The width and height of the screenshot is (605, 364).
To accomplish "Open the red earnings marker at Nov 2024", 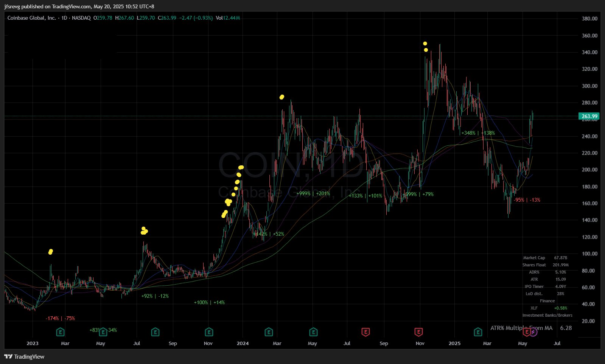I will pyautogui.click(x=418, y=332).
